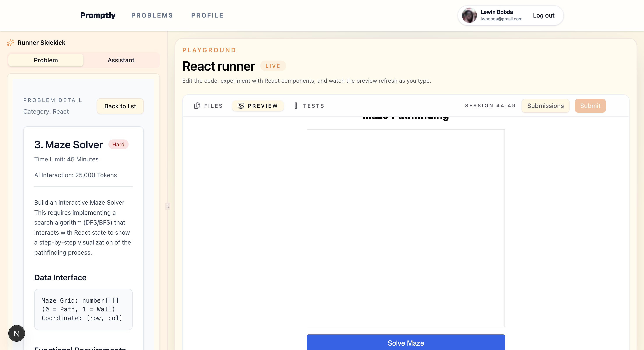Click the Files tab copy icon
The image size is (644, 350).
(197, 106)
